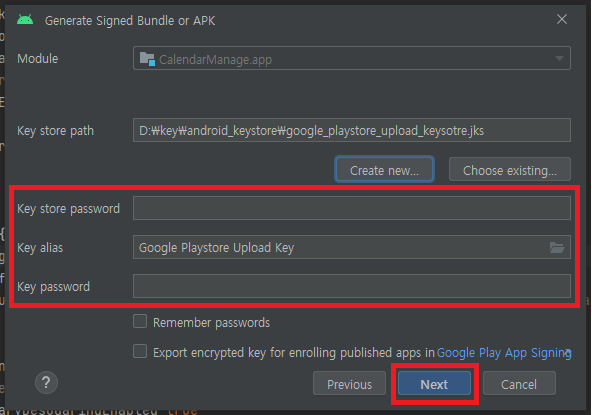Viewport: 592px width, 415px height.
Task: Click the Create new... button
Action: coord(384,170)
